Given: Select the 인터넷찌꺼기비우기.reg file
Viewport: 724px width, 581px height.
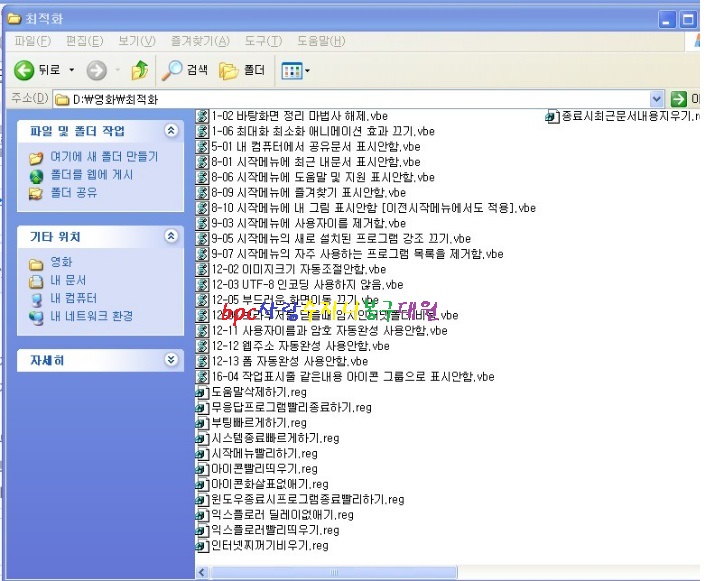Looking at the screenshot, I should pyautogui.click(x=203, y=546).
